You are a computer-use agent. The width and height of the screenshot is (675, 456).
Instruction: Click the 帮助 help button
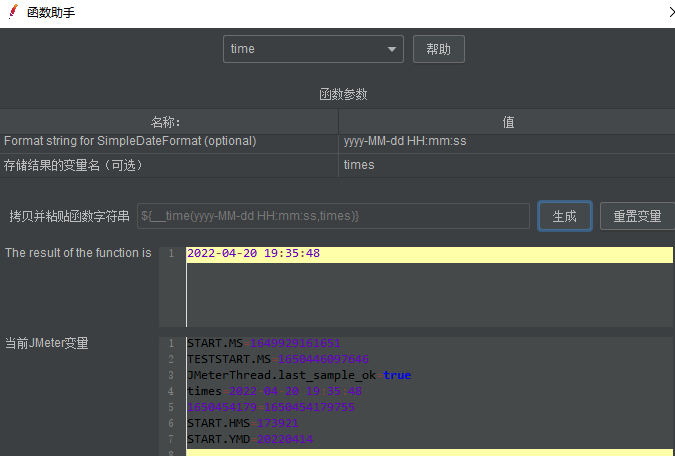[x=438, y=49]
